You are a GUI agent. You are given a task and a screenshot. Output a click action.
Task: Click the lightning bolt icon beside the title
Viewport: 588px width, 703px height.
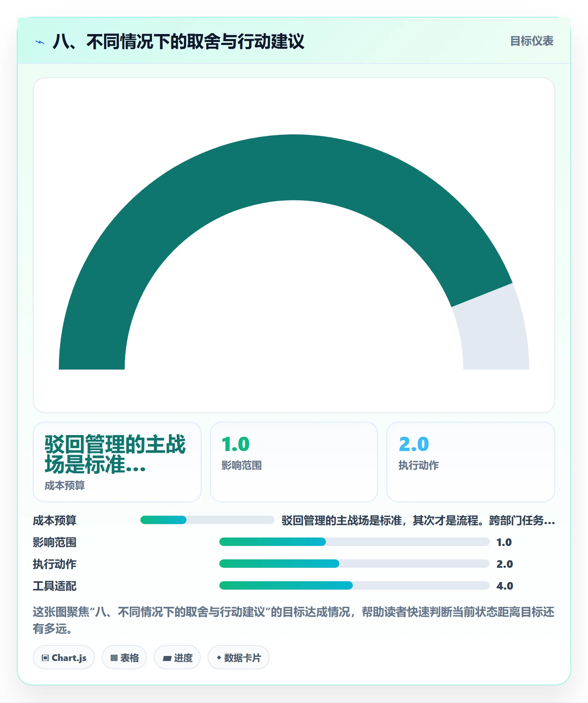pyautogui.click(x=40, y=42)
